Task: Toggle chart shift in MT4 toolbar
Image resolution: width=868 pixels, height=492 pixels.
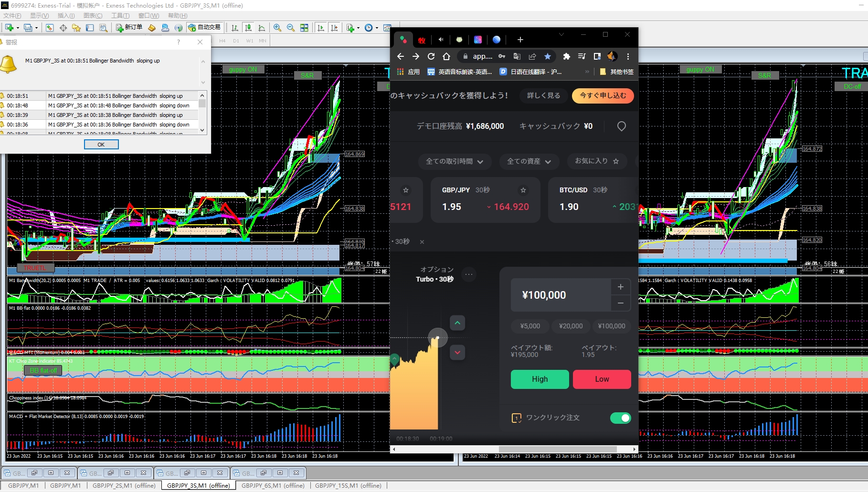Action: [334, 28]
